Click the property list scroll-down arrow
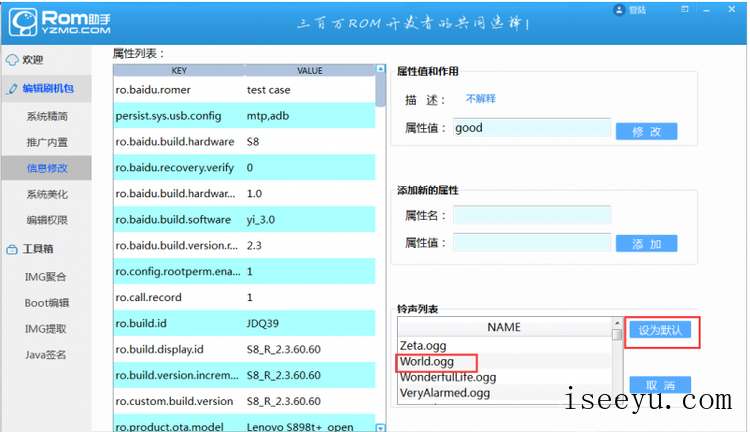The height and width of the screenshot is (432, 750). (380, 428)
